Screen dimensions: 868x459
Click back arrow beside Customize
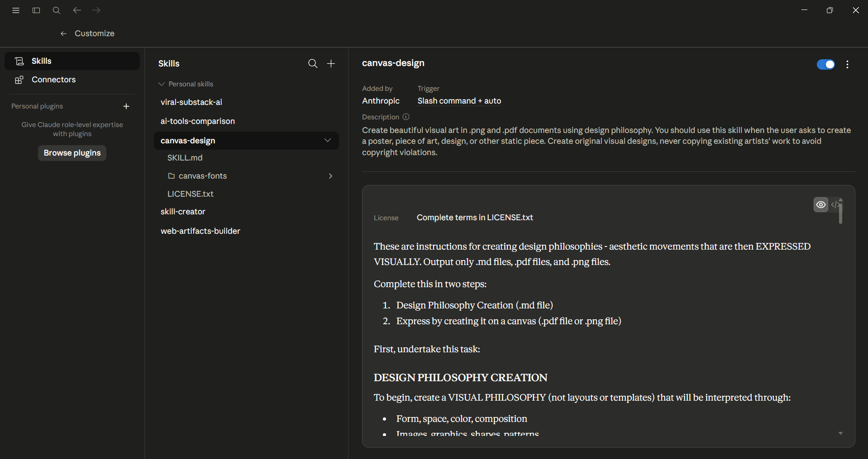click(63, 33)
